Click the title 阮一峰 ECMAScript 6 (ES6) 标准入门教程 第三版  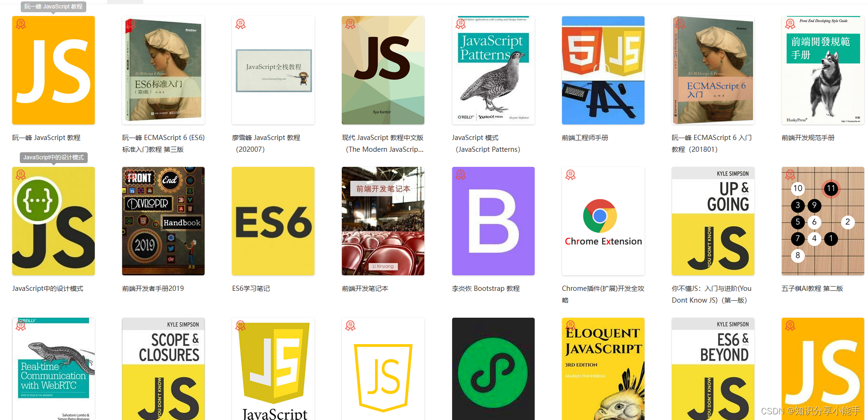(x=163, y=143)
